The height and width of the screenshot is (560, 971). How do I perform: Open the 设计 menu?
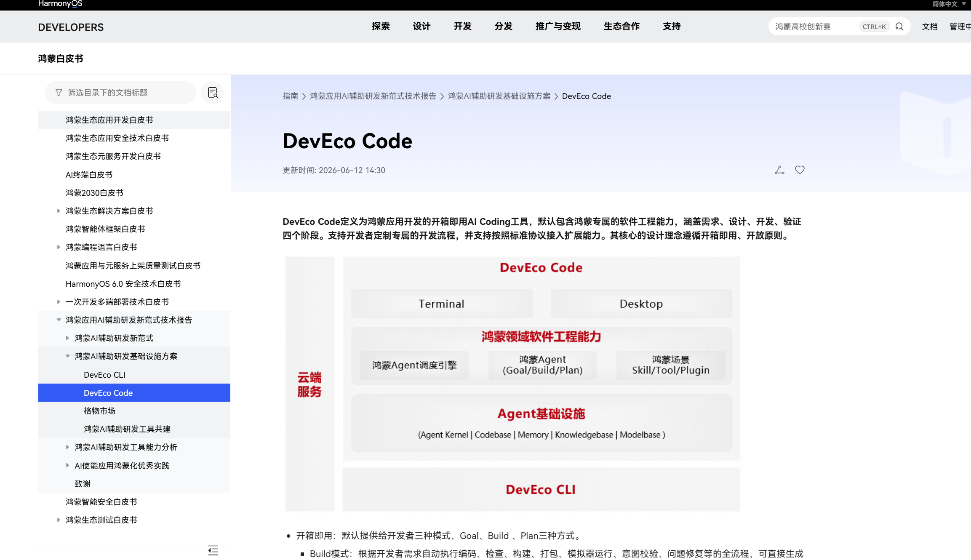pos(421,27)
